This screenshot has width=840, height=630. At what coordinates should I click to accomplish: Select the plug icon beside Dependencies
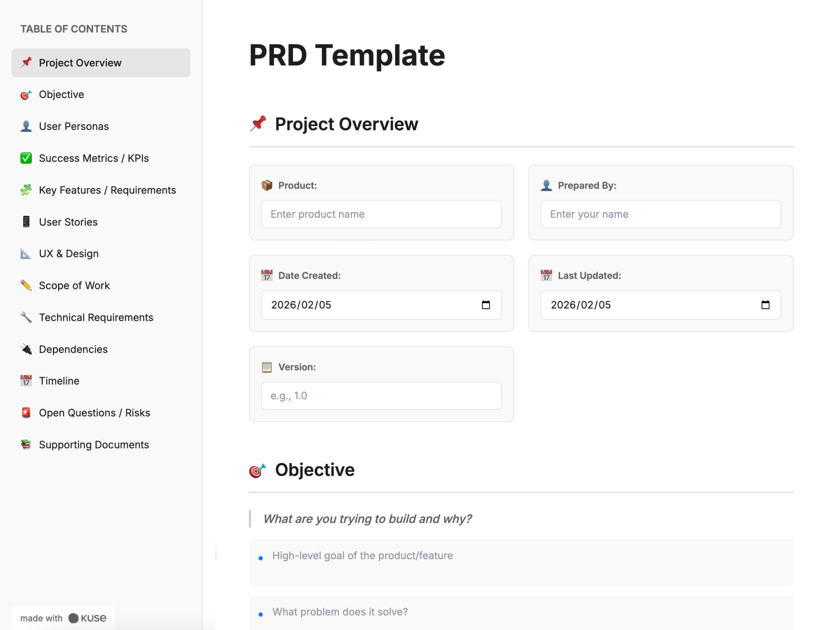click(x=26, y=349)
